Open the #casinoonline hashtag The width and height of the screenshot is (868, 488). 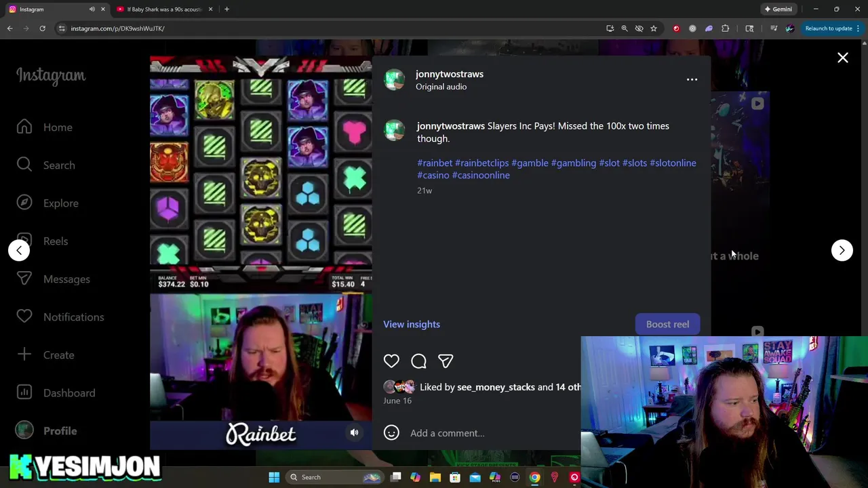tap(481, 175)
